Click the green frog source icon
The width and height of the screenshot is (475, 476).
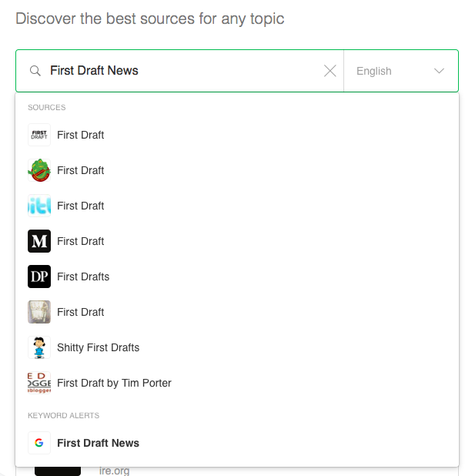(39, 170)
